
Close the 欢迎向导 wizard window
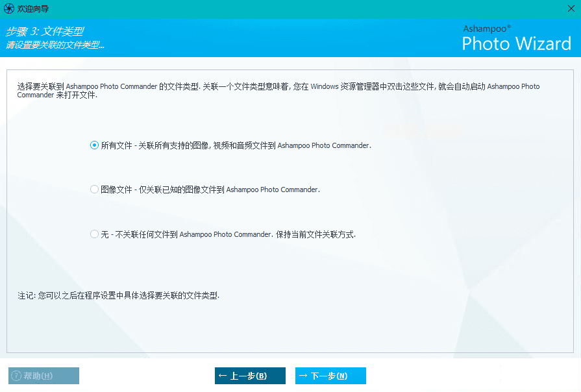coord(571,8)
